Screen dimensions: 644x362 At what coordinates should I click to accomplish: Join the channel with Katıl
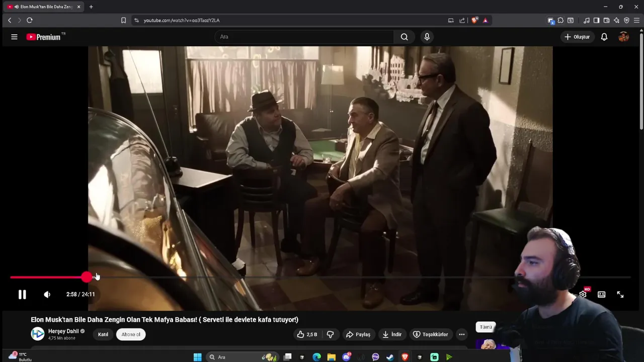(x=103, y=334)
